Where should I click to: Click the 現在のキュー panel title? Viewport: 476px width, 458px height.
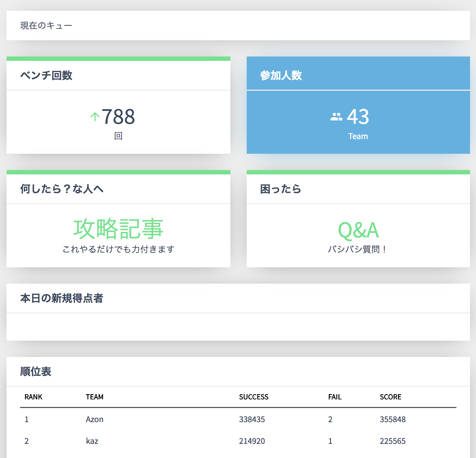(x=46, y=26)
